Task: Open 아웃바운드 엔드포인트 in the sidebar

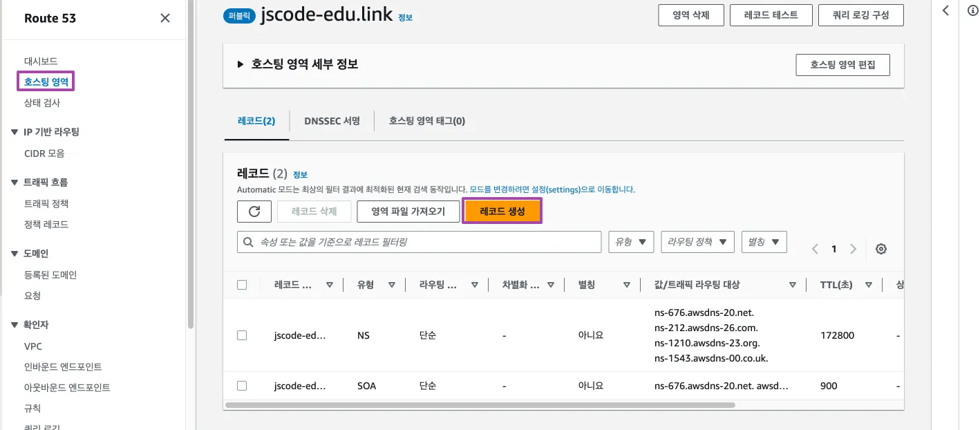Action: [67, 387]
